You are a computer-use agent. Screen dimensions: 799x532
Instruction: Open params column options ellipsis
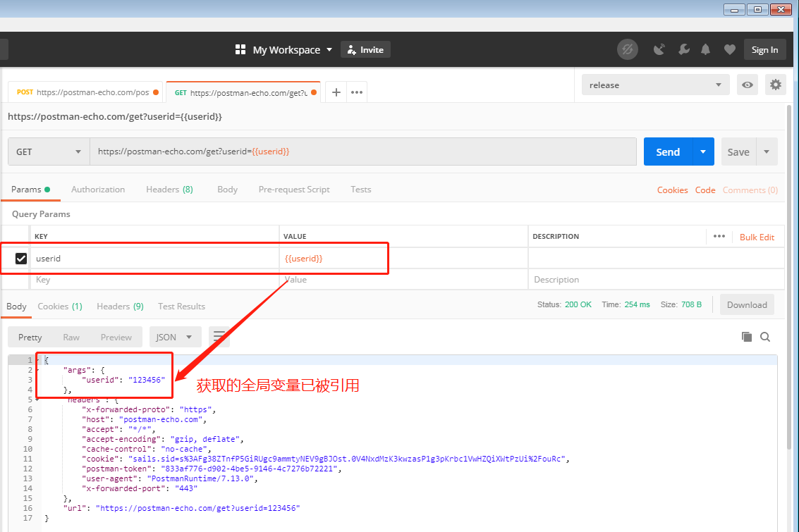click(719, 236)
